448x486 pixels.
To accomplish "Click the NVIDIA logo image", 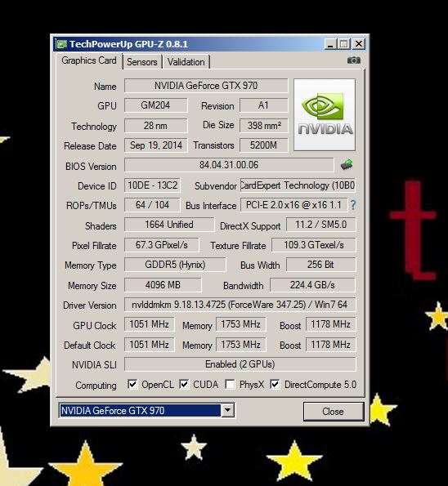I will coord(325,114).
